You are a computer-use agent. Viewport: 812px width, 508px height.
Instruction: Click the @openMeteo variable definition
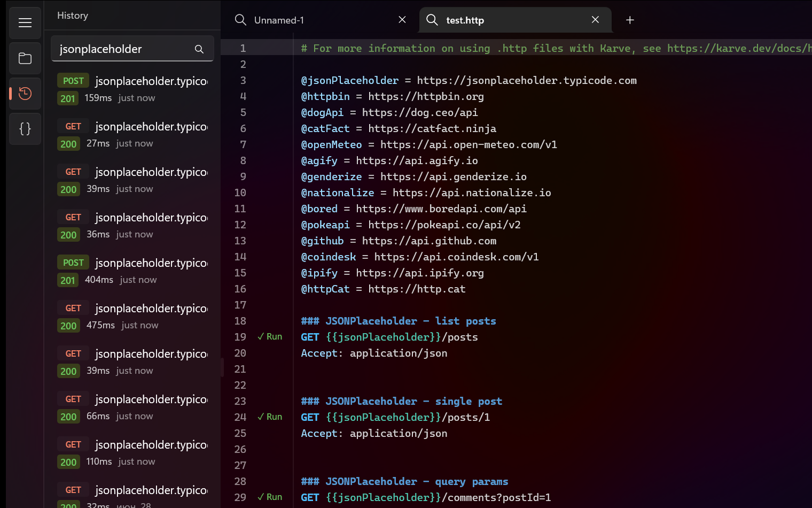(331, 144)
